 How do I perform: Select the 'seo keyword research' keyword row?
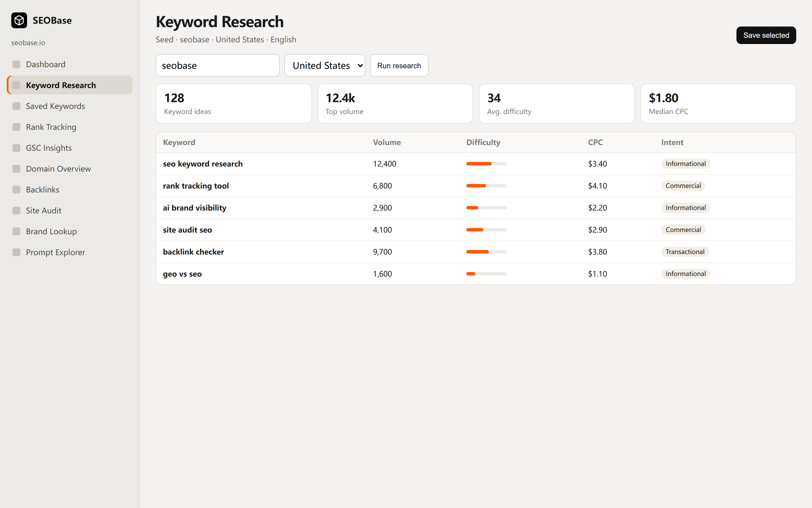coord(476,164)
